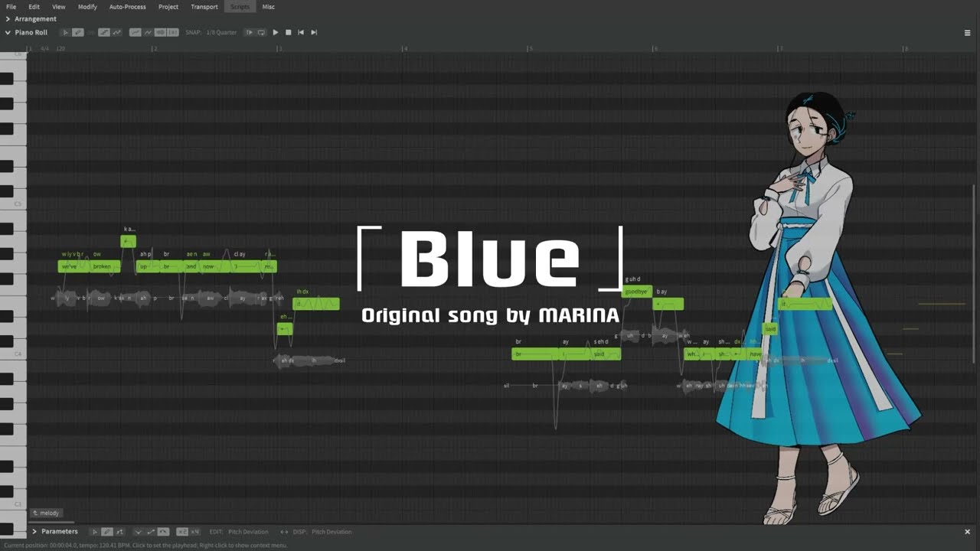The width and height of the screenshot is (980, 551).
Task: Open the Edit menu
Action: (x=34, y=7)
